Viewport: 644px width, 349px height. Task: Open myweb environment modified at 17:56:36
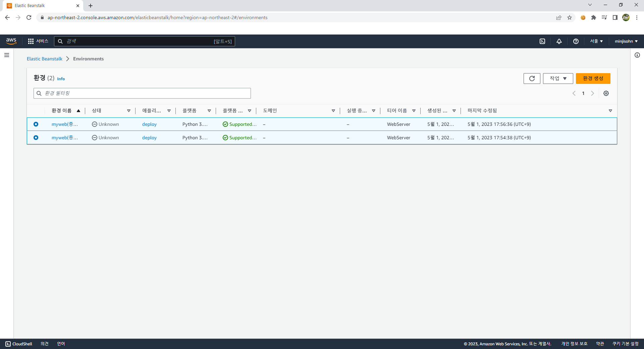[65, 124]
